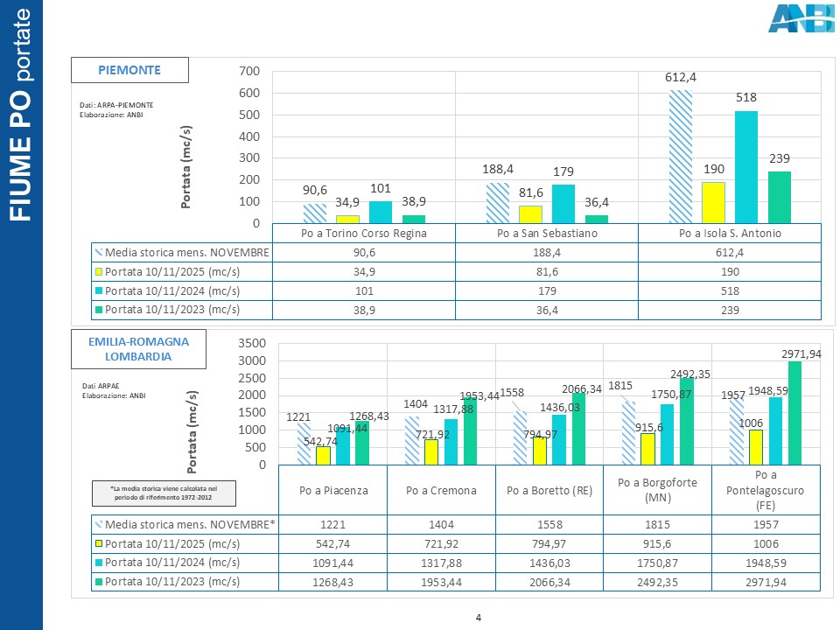Click green legend marker for Portata 10/11/2023 in Piemonte table
This screenshot has height=630, width=840.
(x=98, y=309)
